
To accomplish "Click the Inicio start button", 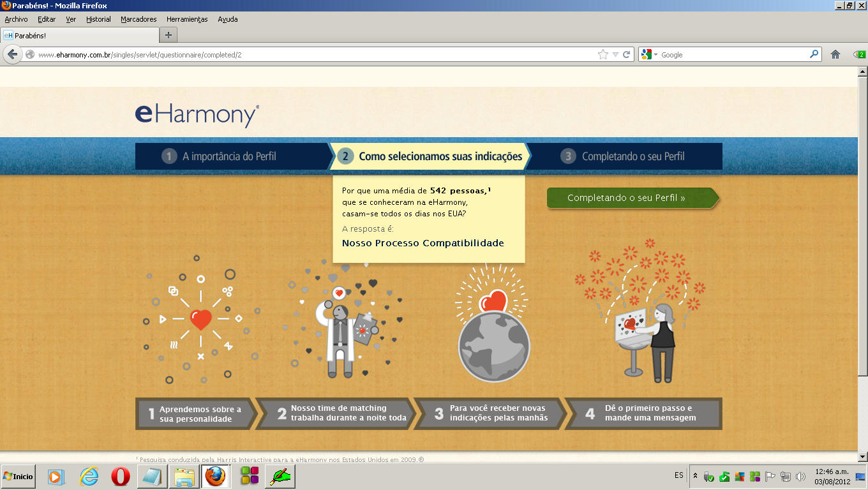I will (18, 477).
